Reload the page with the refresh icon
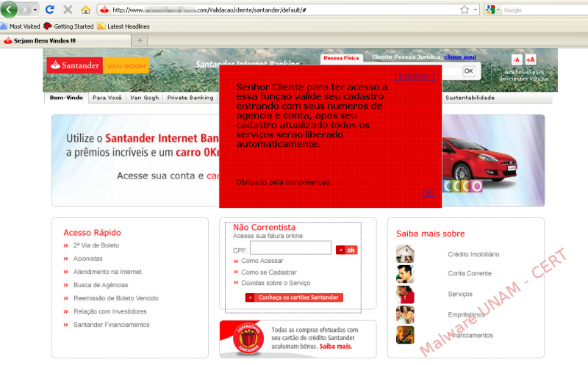Screen dimensions: 588x365 49,10
